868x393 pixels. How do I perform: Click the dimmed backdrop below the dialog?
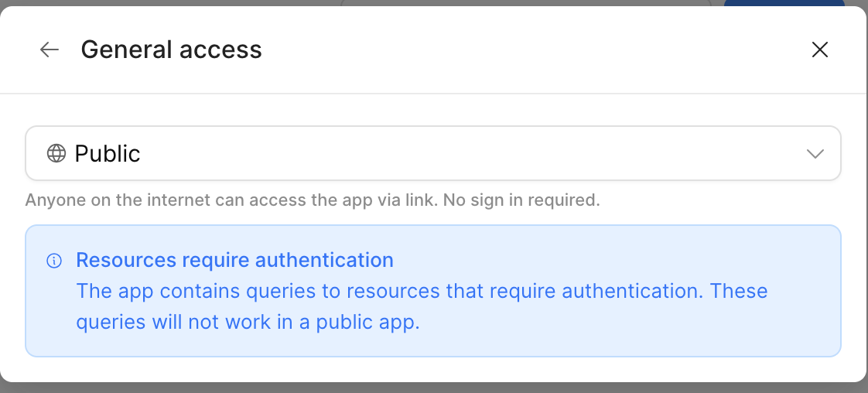(433, 388)
